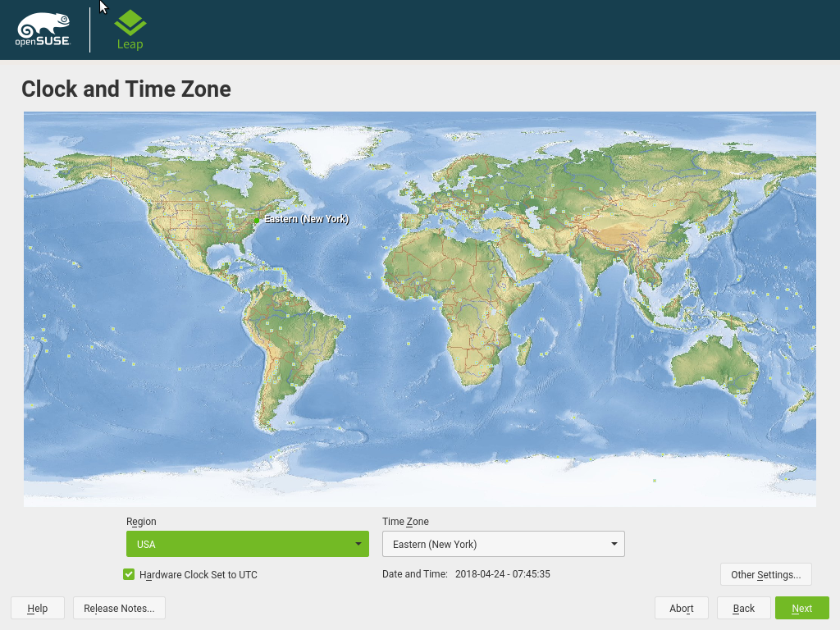Abort the installation
Viewport: 840px width, 630px height.
tap(681, 608)
